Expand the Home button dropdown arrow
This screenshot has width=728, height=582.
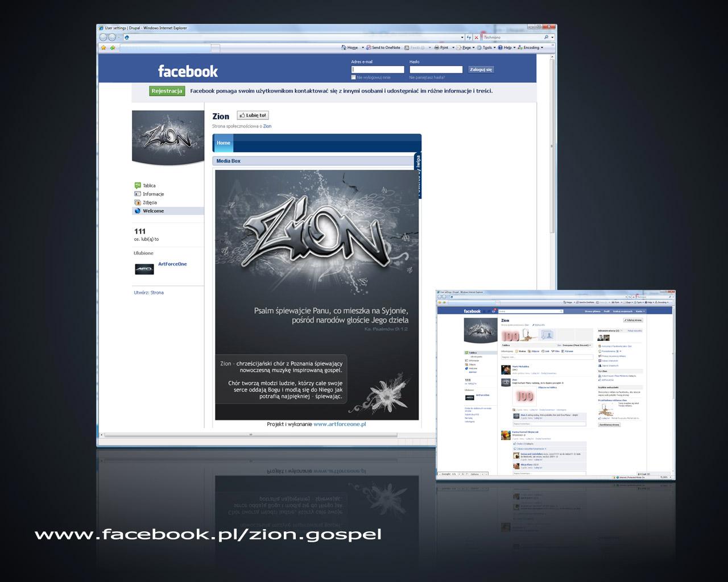click(x=363, y=48)
